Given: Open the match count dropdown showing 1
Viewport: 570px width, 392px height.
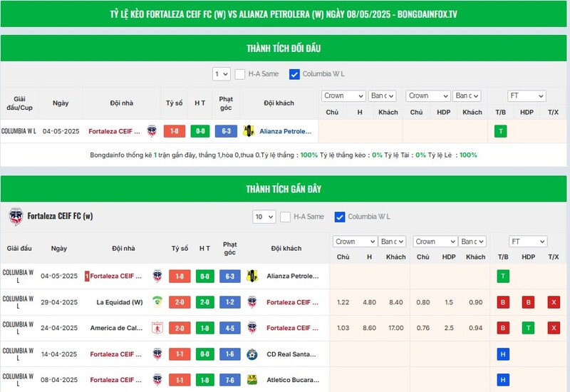Looking at the screenshot, I should (222, 74).
